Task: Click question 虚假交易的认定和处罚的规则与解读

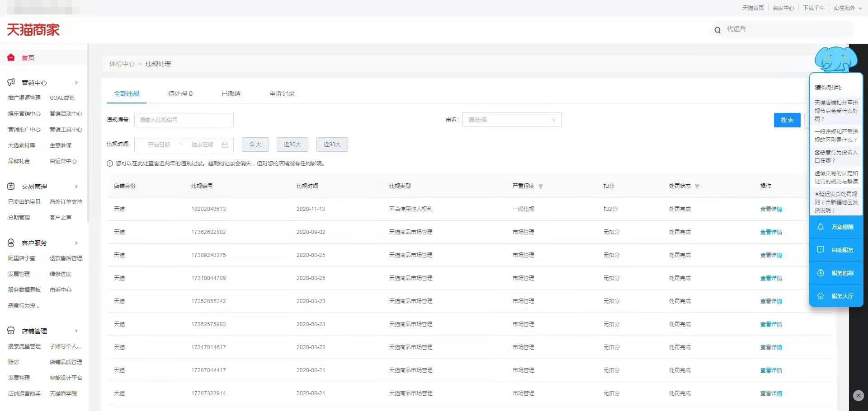Action: 836,177
